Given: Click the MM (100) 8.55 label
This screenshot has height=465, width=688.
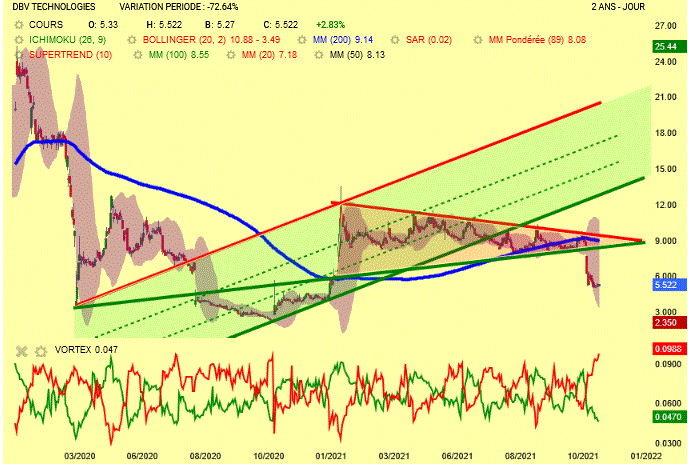Looking at the screenshot, I should click(x=179, y=55).
